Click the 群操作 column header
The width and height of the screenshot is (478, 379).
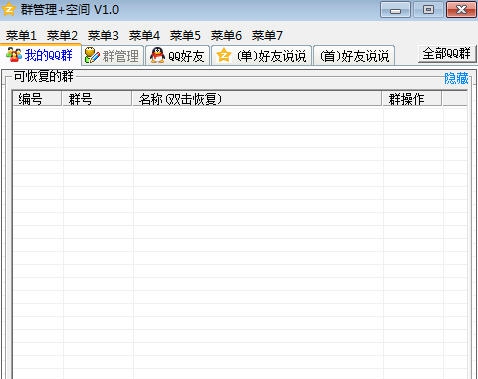click(412, 99)
